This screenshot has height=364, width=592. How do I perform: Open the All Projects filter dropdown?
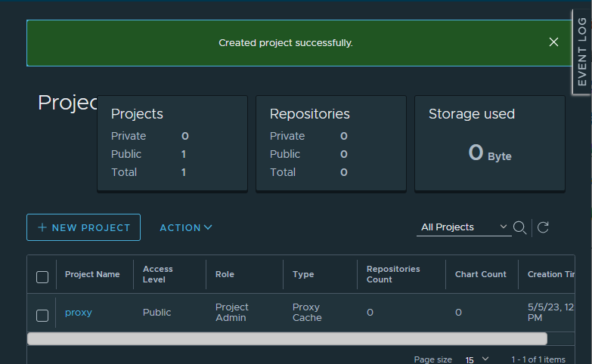(463, 227)
